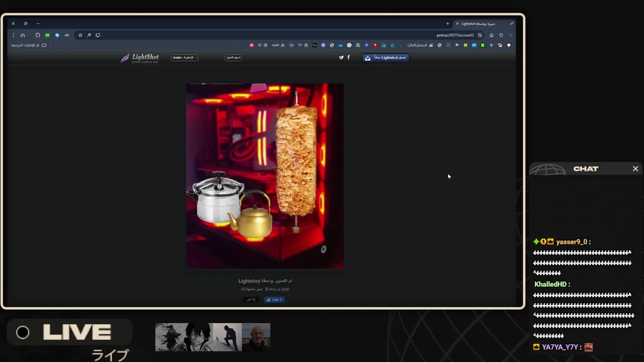The height and width of the screenshot is (362, 644).
Task: Open the browser extensions puzzle icon
Action: click(x=37, y=35)
